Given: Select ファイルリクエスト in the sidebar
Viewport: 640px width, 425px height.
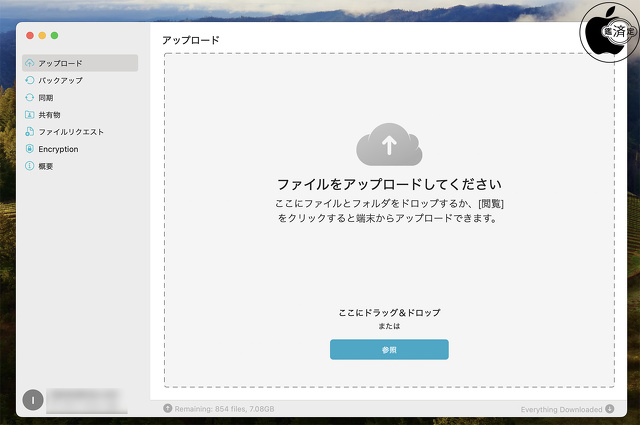Looking at the screenshot, I should point(80,132).
